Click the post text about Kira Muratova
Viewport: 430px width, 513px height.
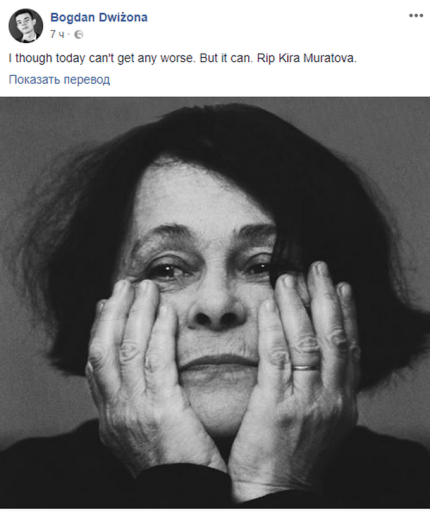point(182,58)
